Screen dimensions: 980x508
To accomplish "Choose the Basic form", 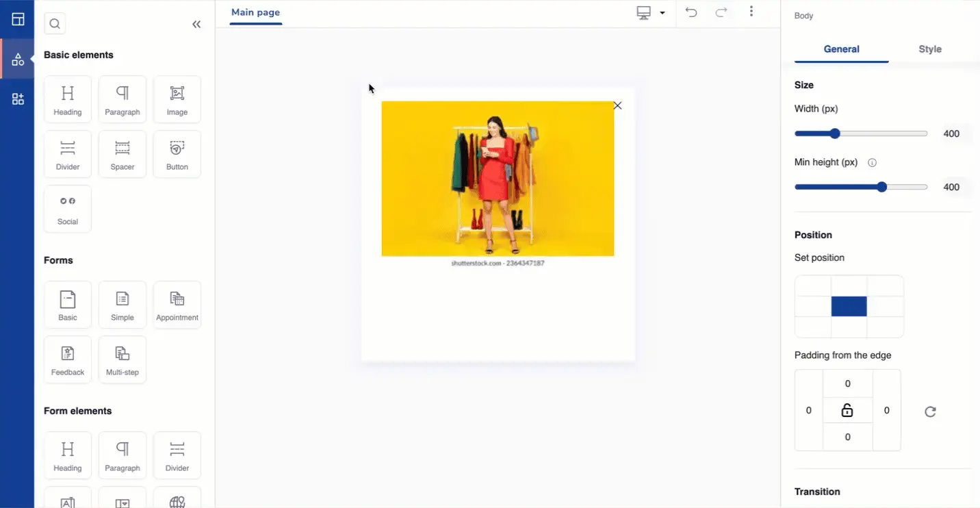I will (x=68, y=305).
